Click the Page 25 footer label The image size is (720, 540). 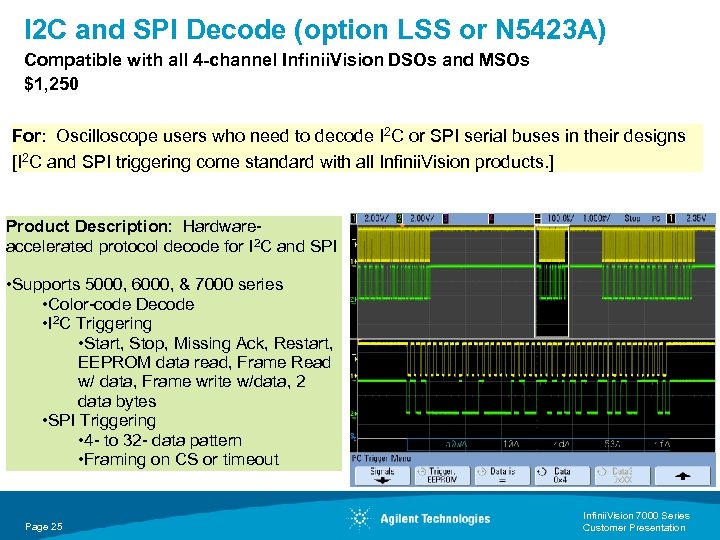click(44, 527)
